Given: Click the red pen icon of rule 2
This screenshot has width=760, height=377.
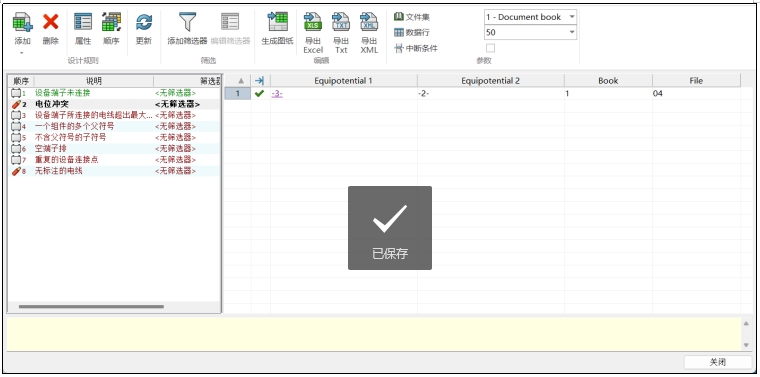Looking at the screenshot, I should pyautogui.click(x=16, y=104).
